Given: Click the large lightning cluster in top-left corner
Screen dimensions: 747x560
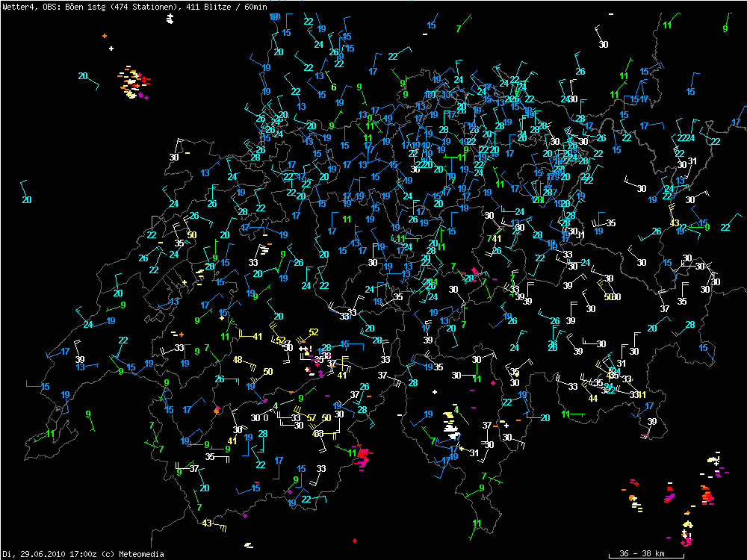Looking at the screenshot, I should point(134,82).
